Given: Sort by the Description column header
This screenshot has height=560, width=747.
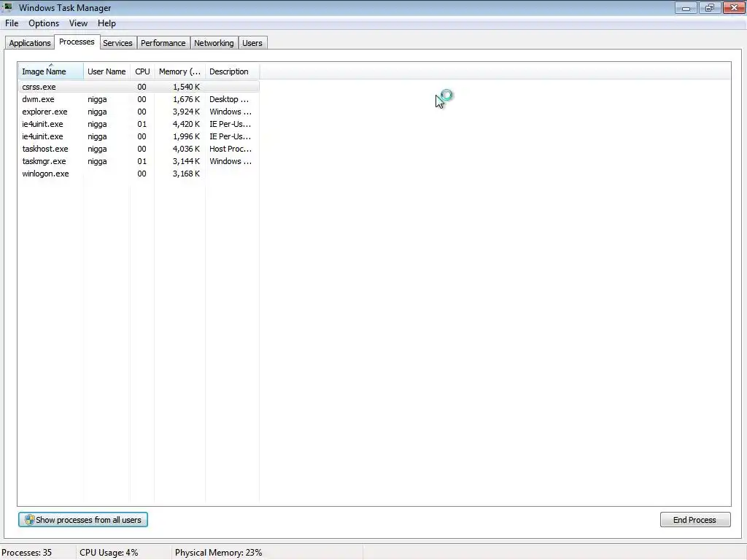Looking at the screenshot, I should [x=232, y=71].
